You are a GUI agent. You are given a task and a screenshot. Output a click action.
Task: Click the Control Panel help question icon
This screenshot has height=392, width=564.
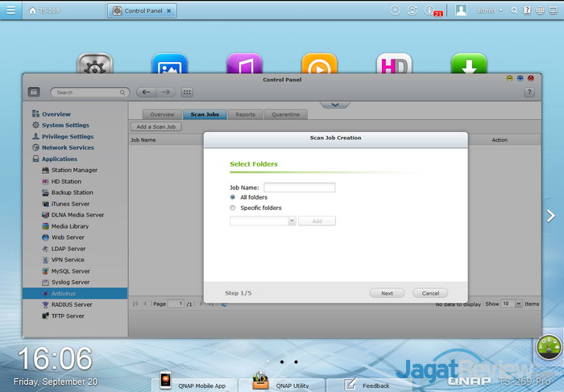click(529, 93)
